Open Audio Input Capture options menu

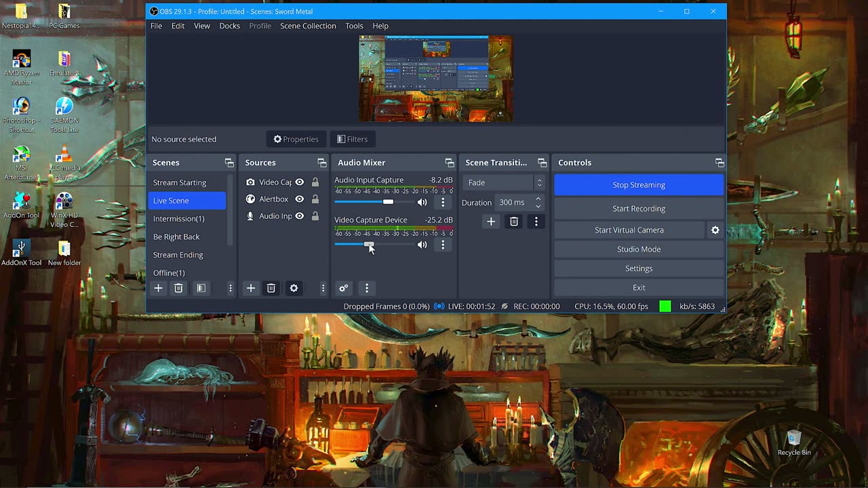443,202
